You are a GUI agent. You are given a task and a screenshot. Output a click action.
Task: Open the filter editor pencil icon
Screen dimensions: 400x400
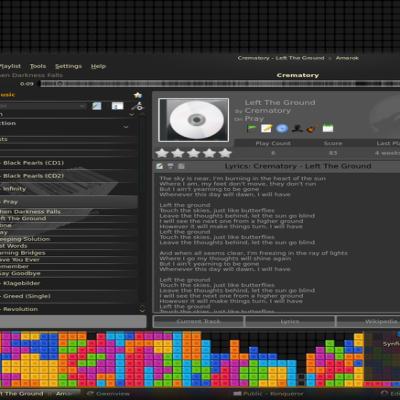coord(97,106)
